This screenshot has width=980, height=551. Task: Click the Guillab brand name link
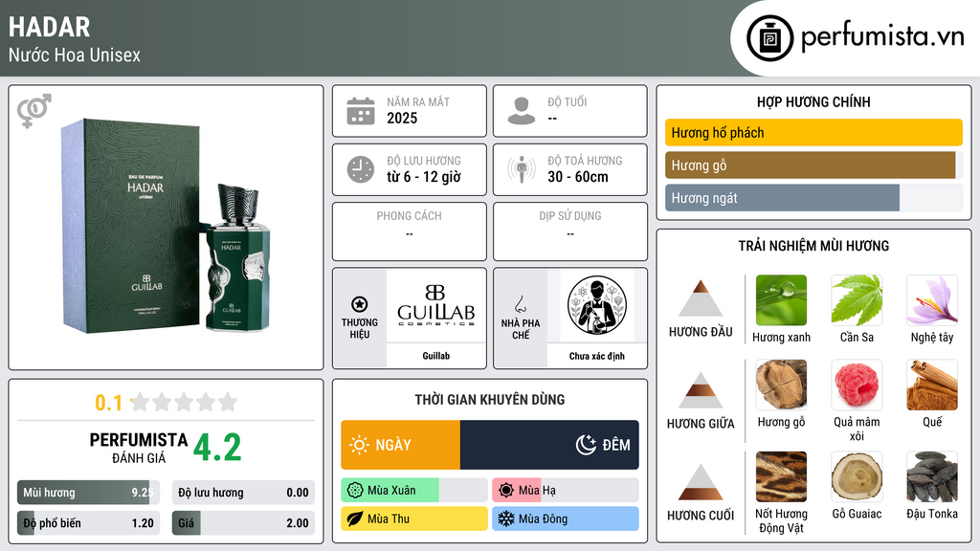[x=435, y=356]
